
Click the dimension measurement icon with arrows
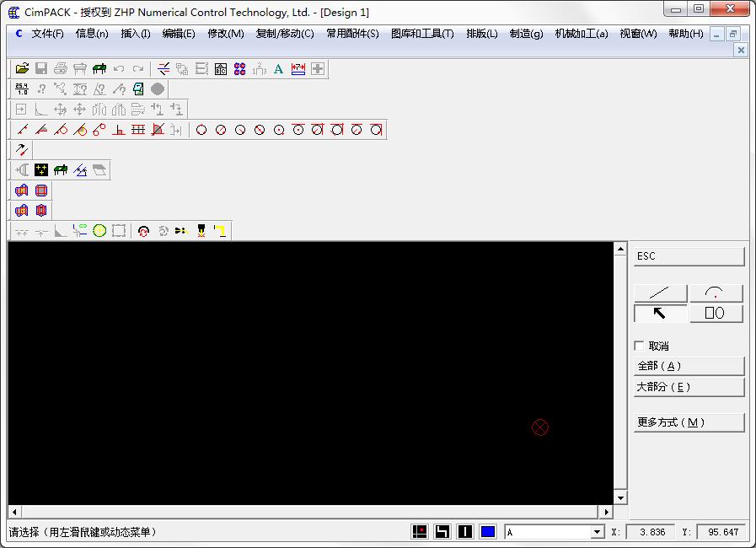click(x=298, y=69)
